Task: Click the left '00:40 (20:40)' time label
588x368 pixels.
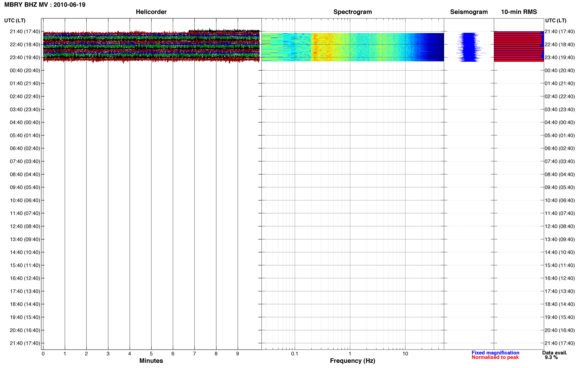Action: 25,71
